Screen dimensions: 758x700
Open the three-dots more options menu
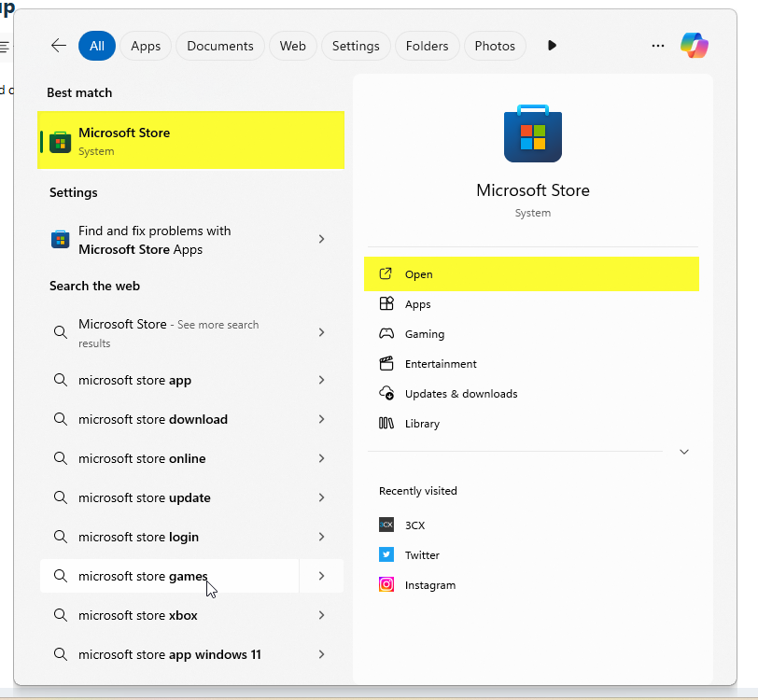658,46
